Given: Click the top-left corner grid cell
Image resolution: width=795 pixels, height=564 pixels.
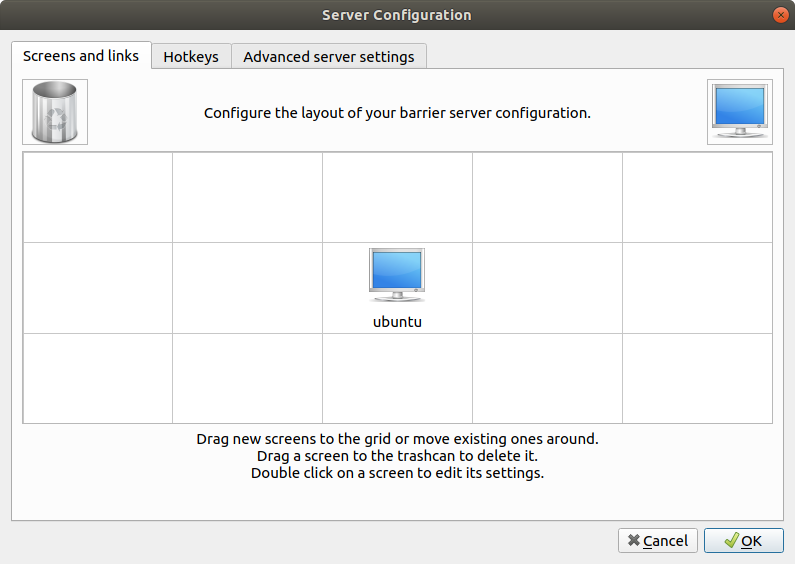Looking at the screenshot, I should 98,197.
